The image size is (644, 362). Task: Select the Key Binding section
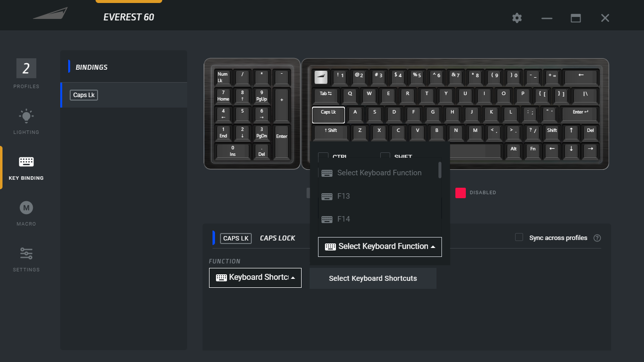point(26,167)
